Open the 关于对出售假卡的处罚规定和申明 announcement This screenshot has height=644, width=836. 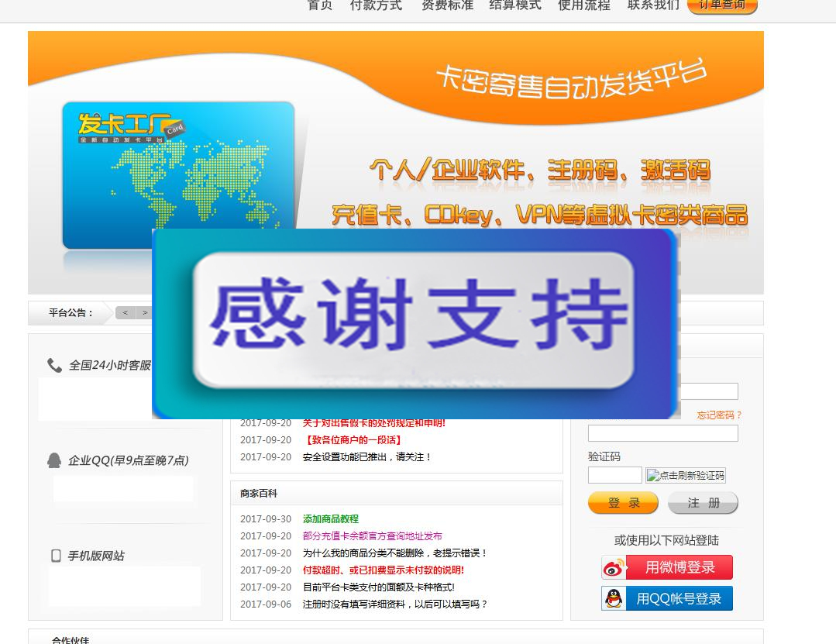coord(373,423)
